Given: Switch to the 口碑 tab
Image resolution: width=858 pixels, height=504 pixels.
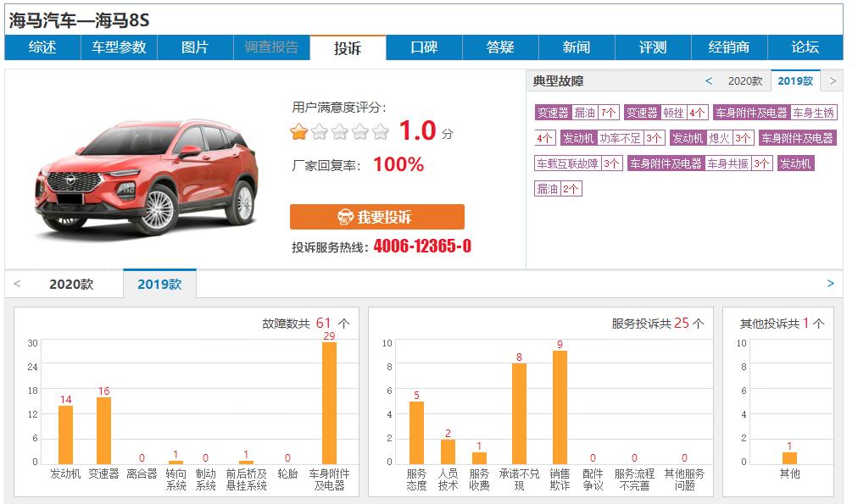Looking at the screenshot, I should click(422, 48).
